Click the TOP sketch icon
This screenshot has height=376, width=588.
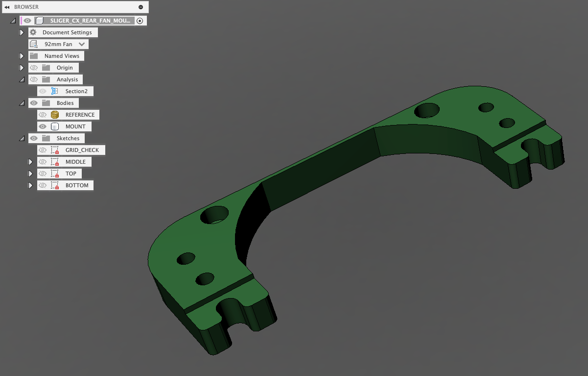pyautogui.click(x=55, y=174)
